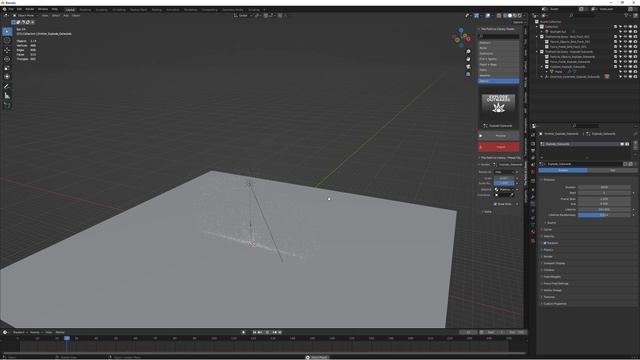Image resolution: width=640 pixels, height=360 pixels.
Task: Select the Annotate tool
Action: (x=7, y=86)
